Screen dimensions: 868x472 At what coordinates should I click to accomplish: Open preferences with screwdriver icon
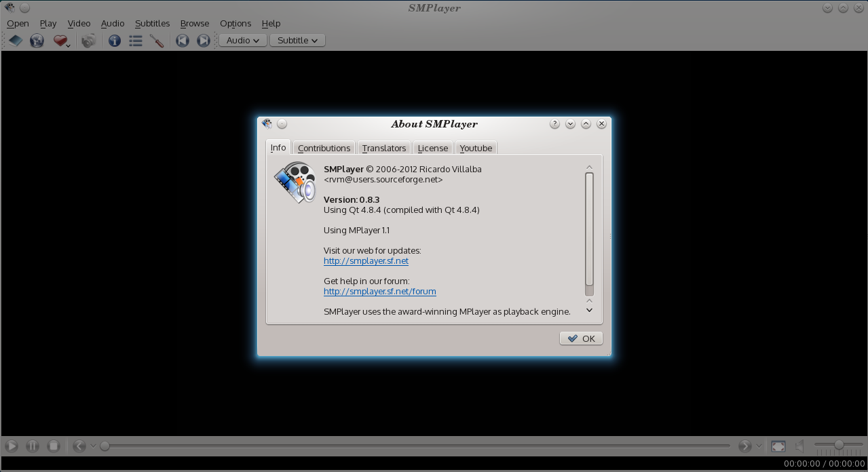(157, 41)
